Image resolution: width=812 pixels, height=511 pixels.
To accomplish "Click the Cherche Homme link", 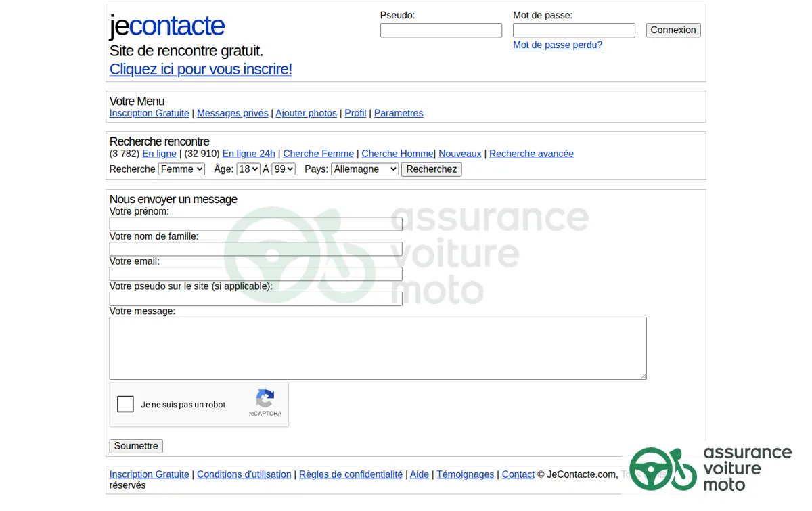I will tap(398, 154).
